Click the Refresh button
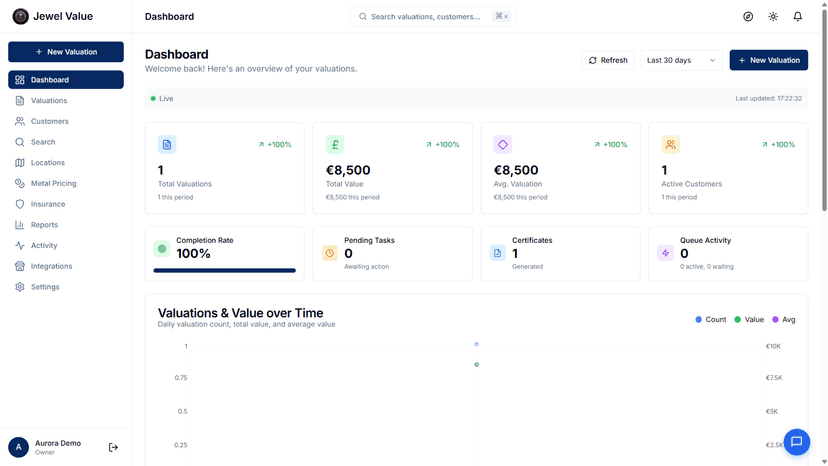The height and width of the screenshot is (466, 828). [x=608, y=60]
